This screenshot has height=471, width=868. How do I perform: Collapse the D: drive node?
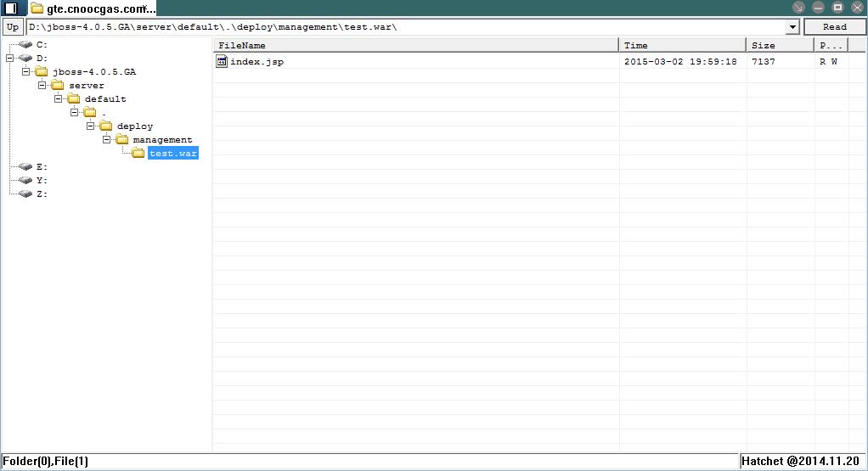coord(9,58)
